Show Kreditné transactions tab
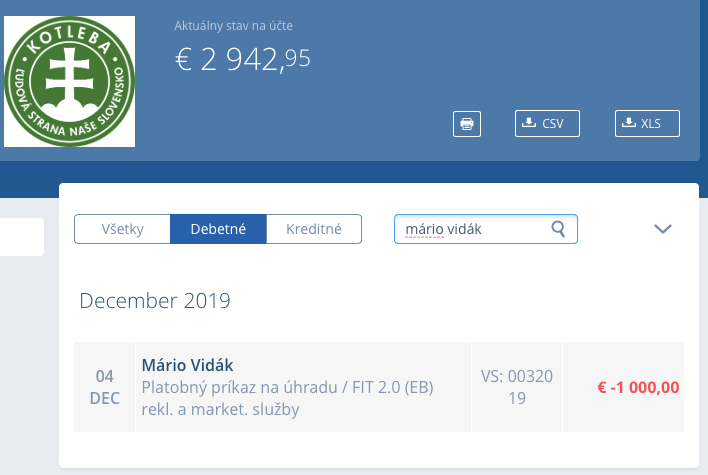Viewport: 708px width, 475px height. tap(314, 229)
